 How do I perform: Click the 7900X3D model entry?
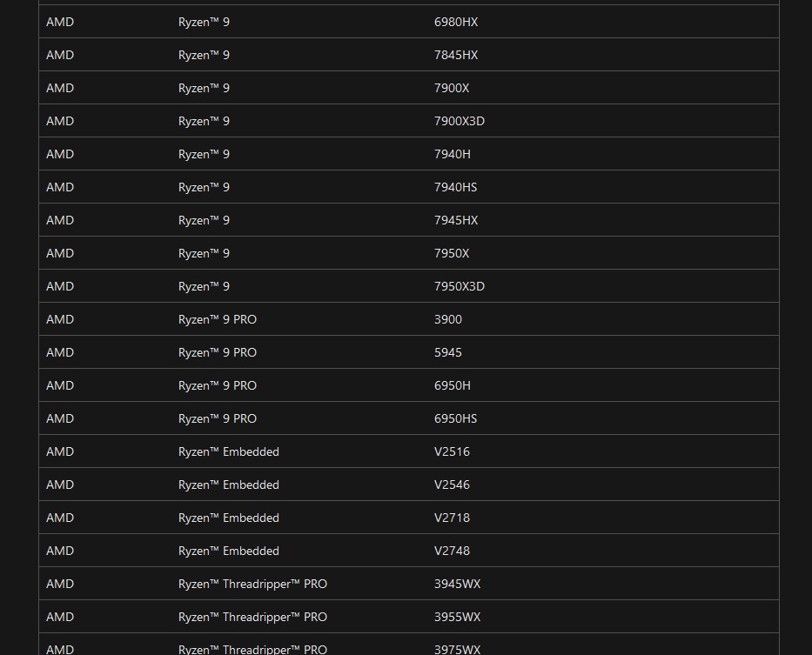(460, 121)
